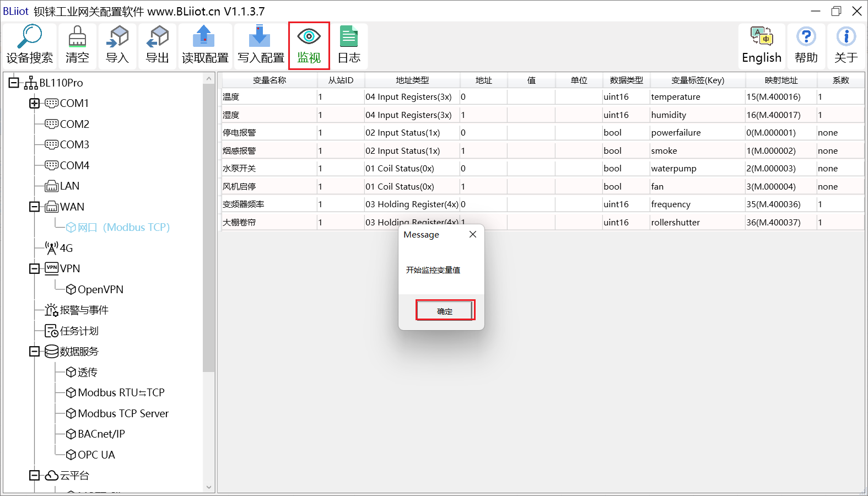Select the 数据服务 database icon
This screenshot has width=868, height=496.
point(51,351)
